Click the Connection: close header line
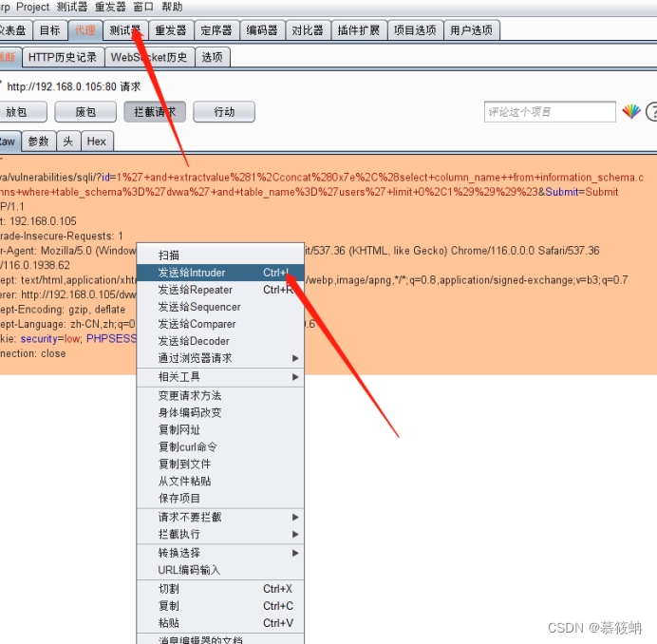This screenshot has height=644, width=657. (x=33, y=353)
